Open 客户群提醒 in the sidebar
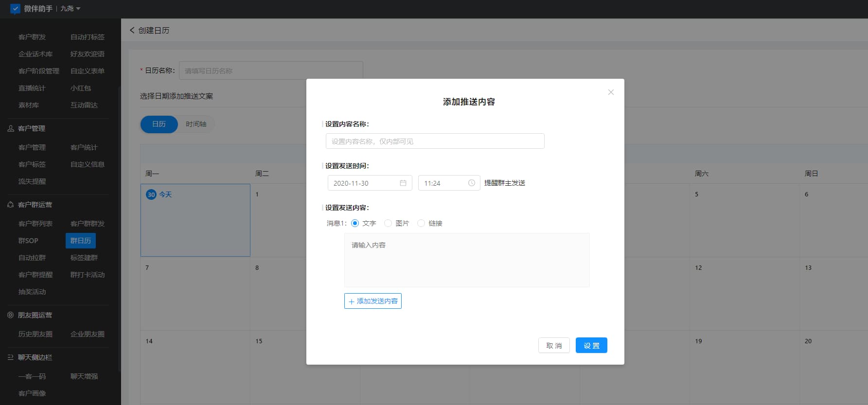This screenshot has width=868, height=405. (x=35, y=275)
